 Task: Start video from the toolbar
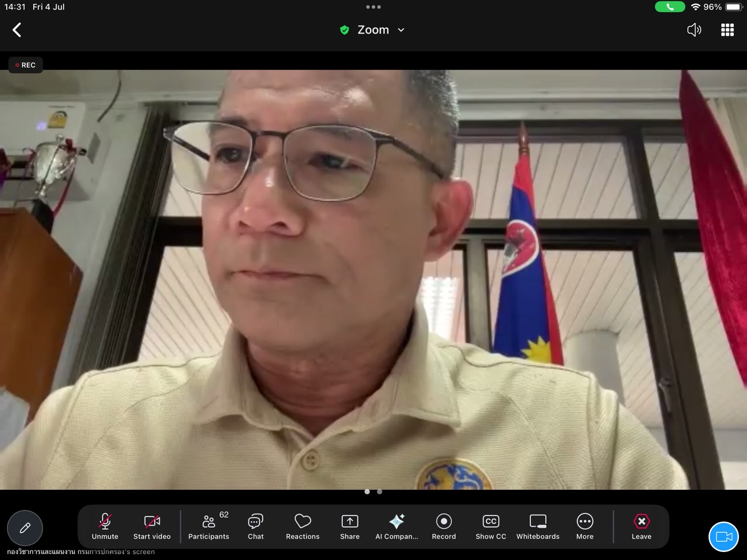tap(152, 527)
